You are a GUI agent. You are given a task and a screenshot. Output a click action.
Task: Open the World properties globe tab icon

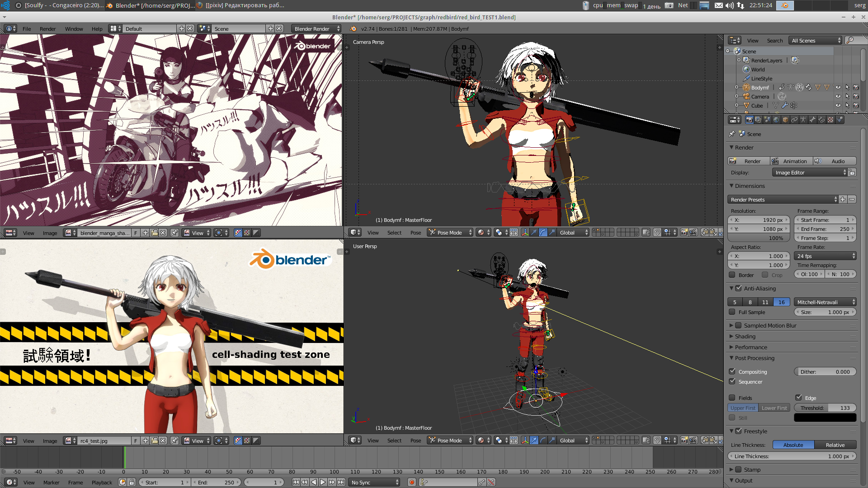[x=776, y=120]
